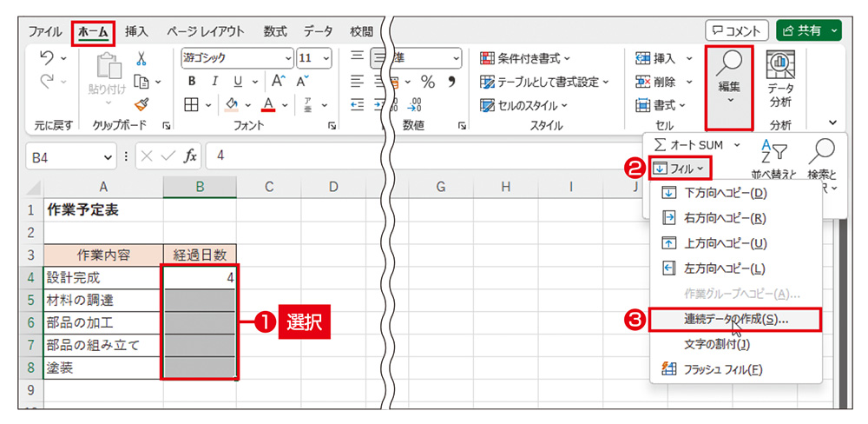868x424 pixels.
Task: Click the column B header
Action: click(x=200, y=188)
